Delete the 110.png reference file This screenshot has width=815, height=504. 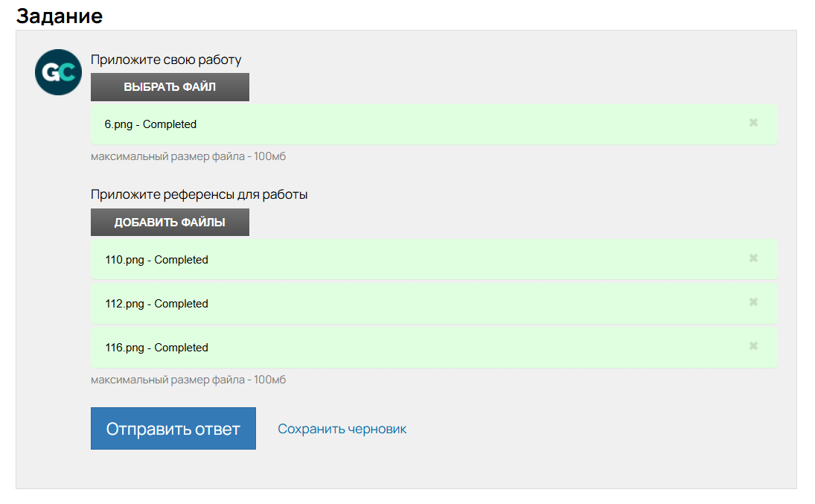coord(753,258)
